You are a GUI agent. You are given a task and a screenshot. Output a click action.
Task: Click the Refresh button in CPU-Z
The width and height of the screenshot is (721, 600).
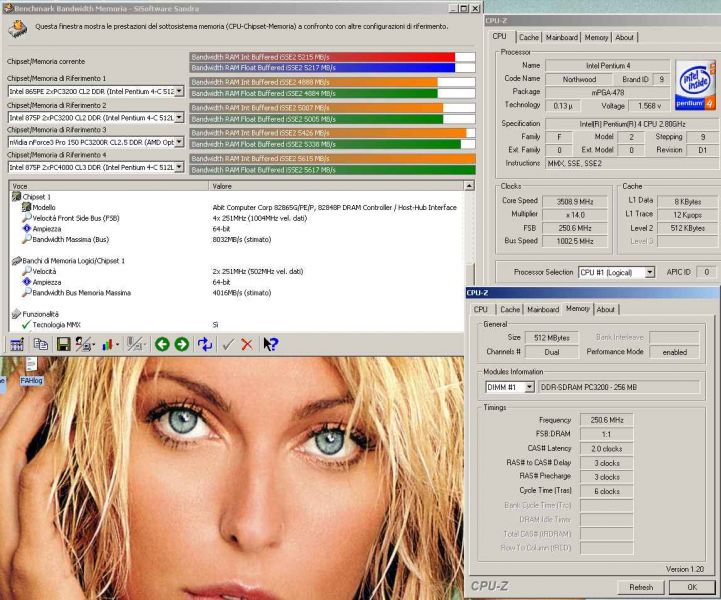641,587
